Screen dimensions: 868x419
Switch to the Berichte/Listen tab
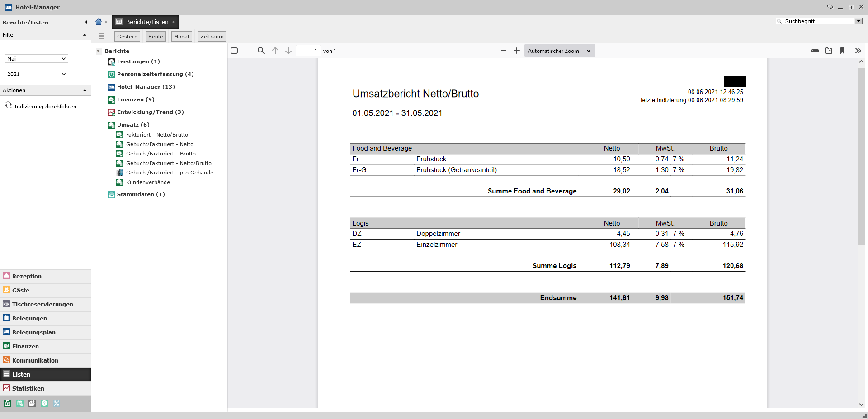pos(147,22)
